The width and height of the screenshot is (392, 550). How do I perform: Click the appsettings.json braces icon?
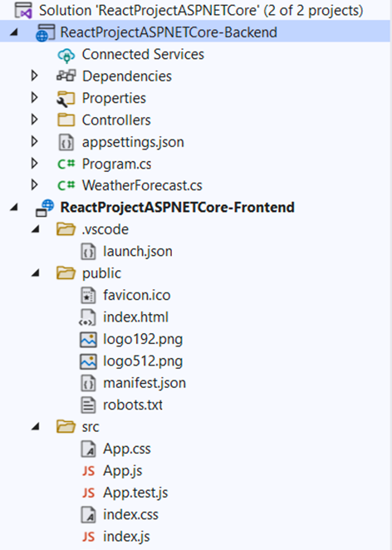[66, 142]
